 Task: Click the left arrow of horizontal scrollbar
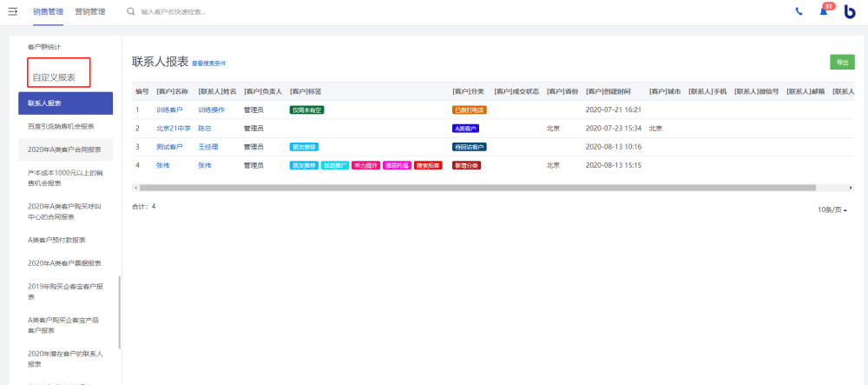tap(135, 187)
